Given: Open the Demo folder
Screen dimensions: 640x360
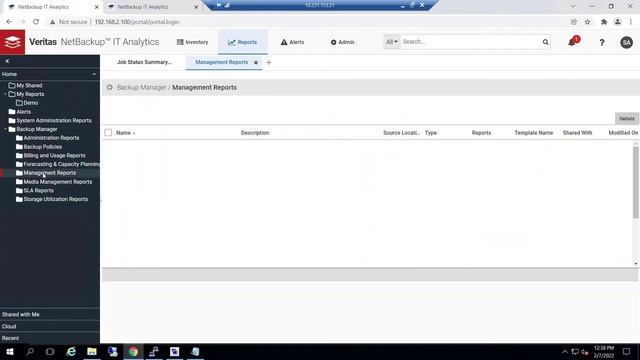Looking at the screenshot, I should click(x=27, y=103).
